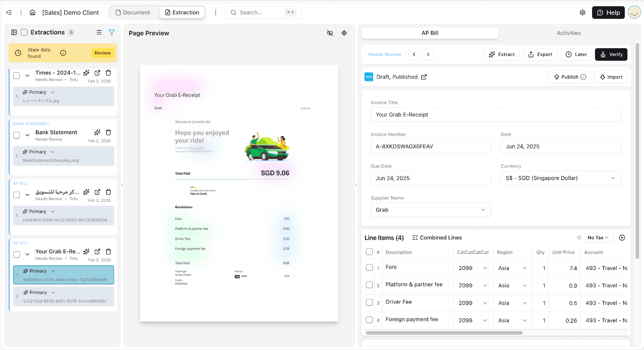Open Times document in new window
The image size is (644, 350).
[x=97, y=73]
